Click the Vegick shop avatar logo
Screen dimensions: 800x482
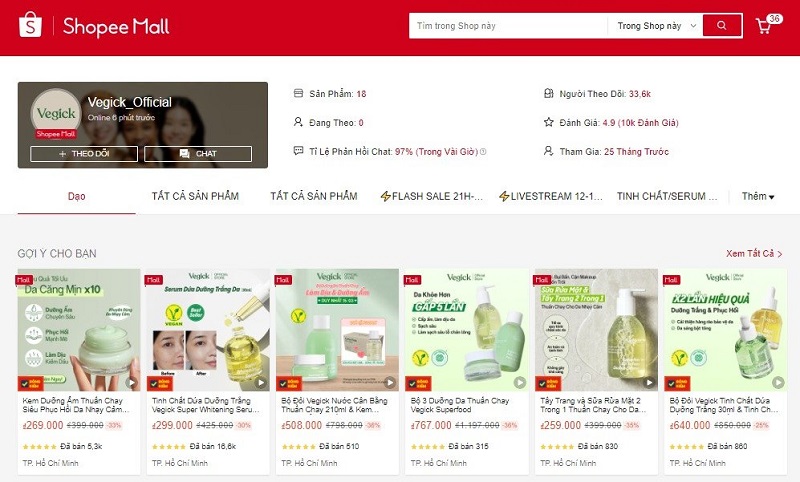(56, 113)
